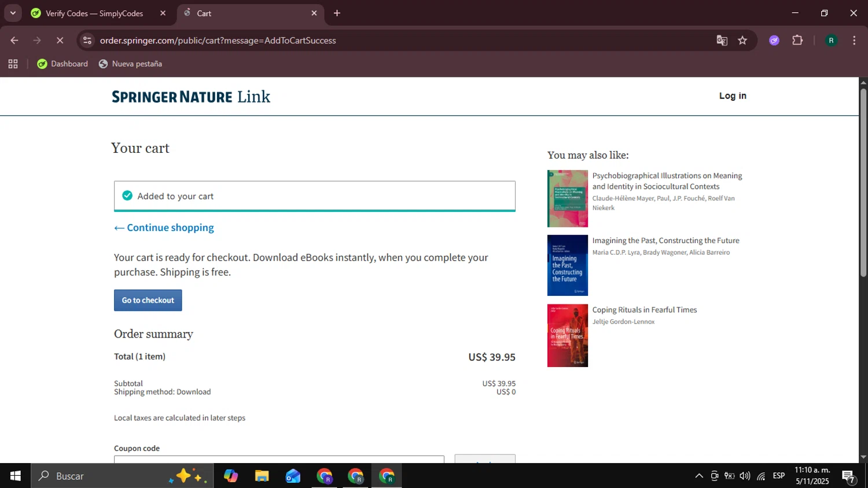The height and width of the screenshot is (488, 868).
Task: Show hidden system tray icons
Action: pos(699,476)
